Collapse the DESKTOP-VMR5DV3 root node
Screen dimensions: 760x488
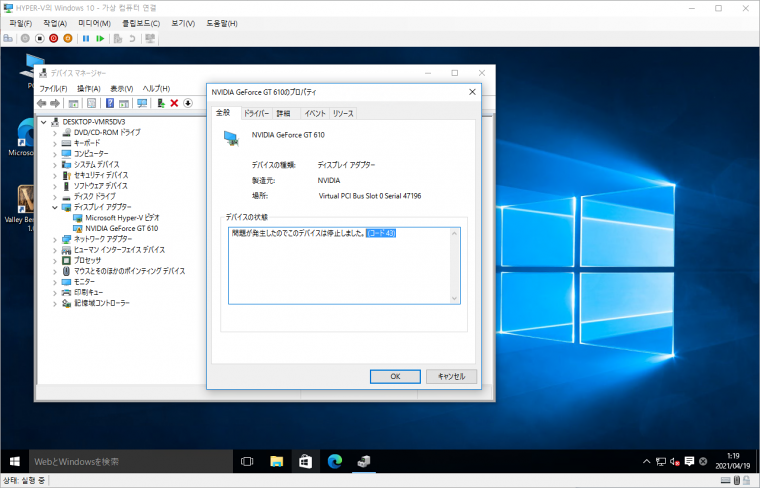click(44, 122)
